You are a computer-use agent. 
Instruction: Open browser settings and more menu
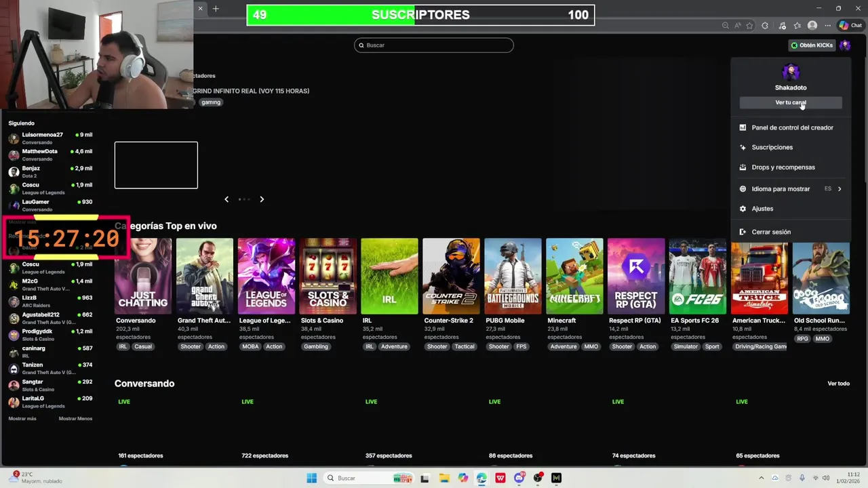(x=828, y=26)
